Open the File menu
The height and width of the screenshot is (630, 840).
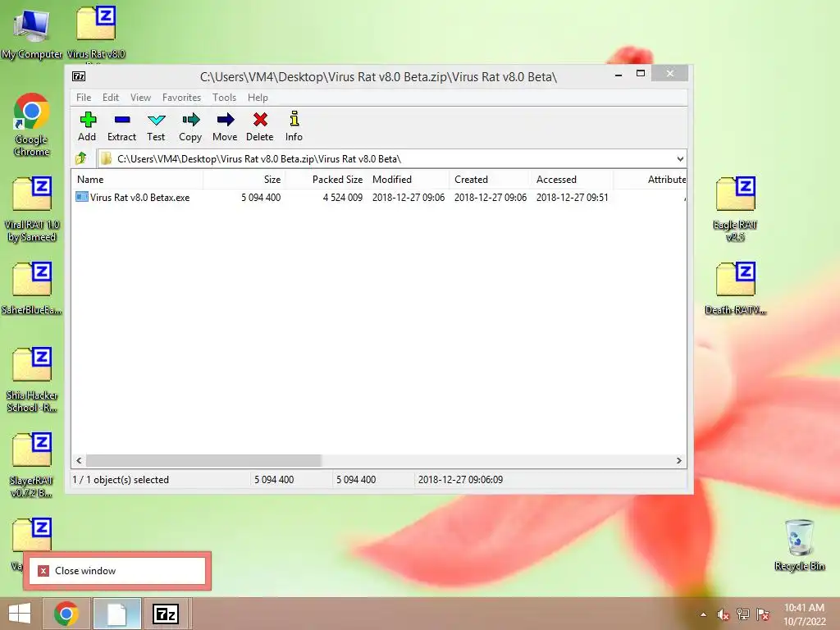[x=84, y=98]
